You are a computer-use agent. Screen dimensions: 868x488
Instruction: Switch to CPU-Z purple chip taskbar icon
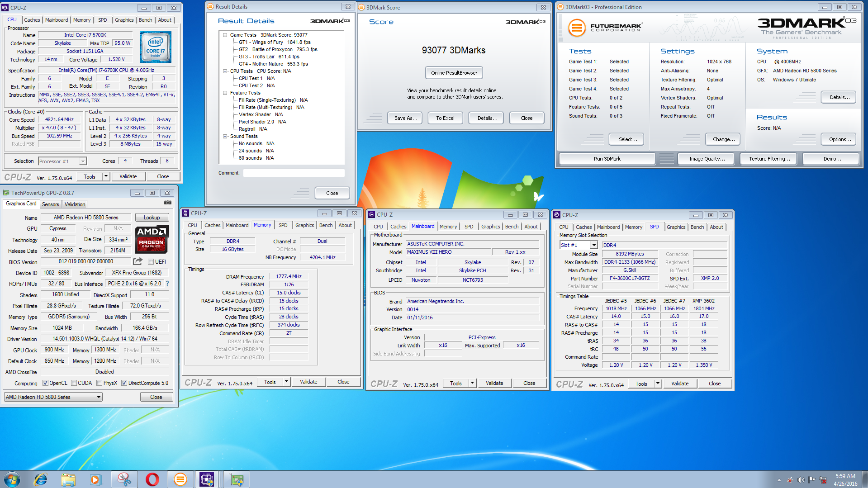[207, 479]
